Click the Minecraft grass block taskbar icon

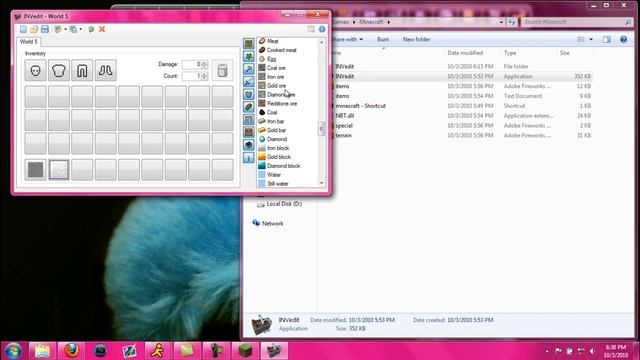click(245, 351)
